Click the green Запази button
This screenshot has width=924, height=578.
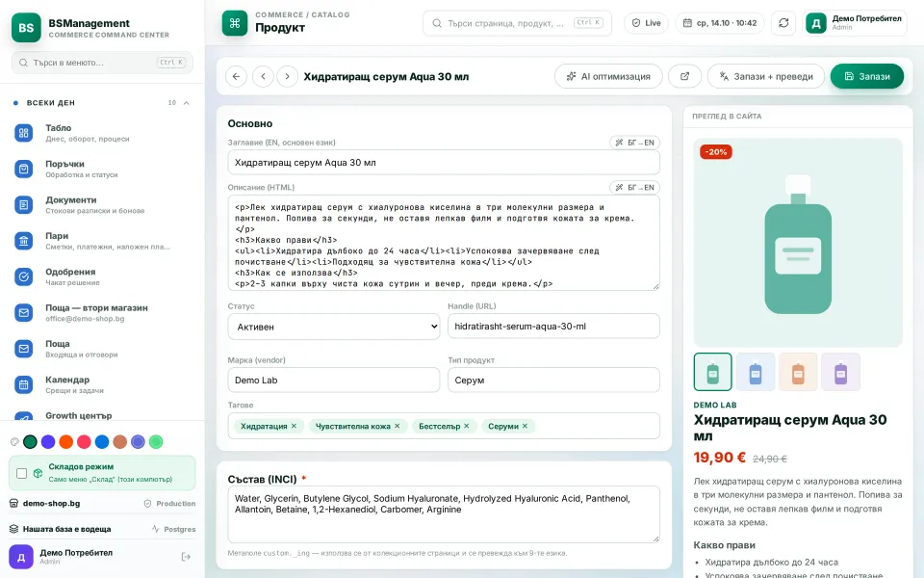pos(867,76)
